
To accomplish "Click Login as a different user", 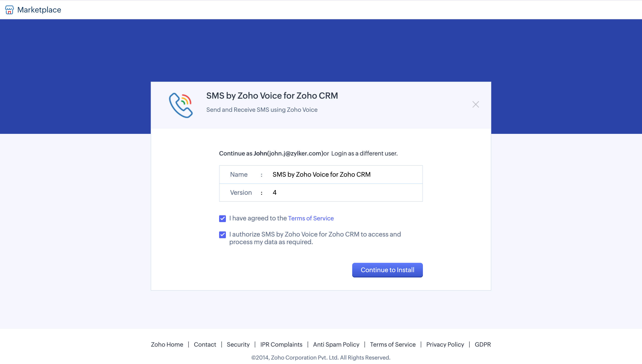I will click(x=364, y=153).
